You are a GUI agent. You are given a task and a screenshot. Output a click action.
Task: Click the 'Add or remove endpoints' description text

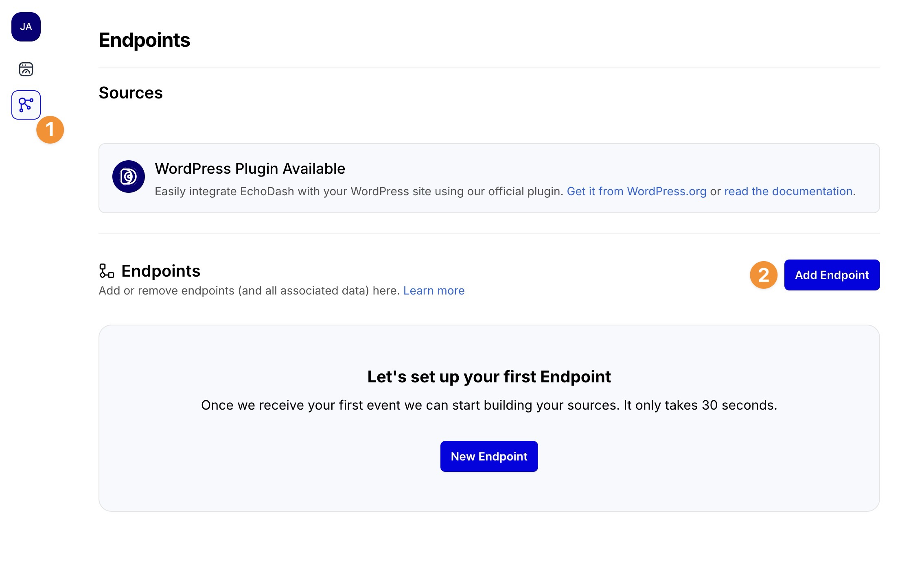[x=249, y=290]
